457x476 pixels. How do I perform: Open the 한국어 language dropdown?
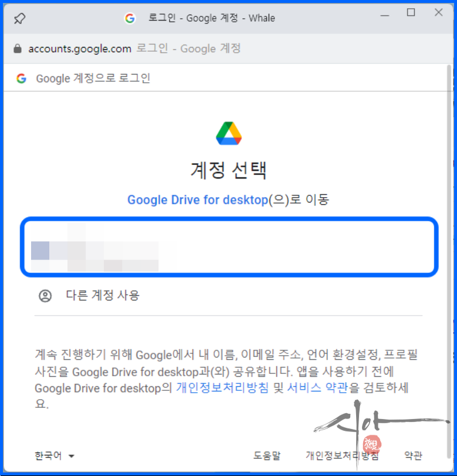tap(55, 455)
